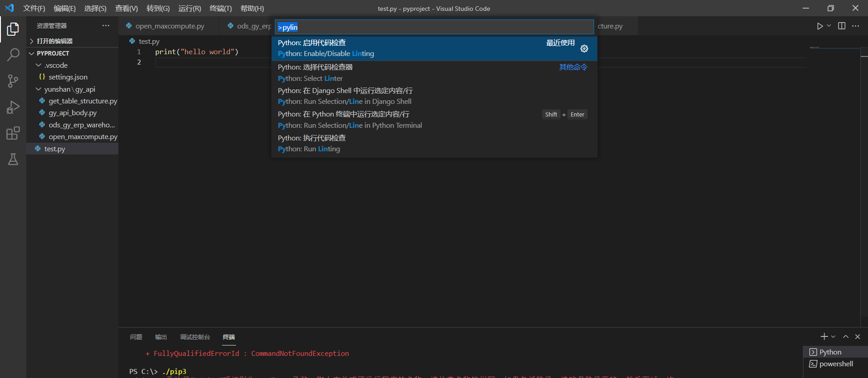The width and height of the screenshot is (868, 378).
Task: Open open_maxcompute.py in file tree
Action: tap(72, 137)
